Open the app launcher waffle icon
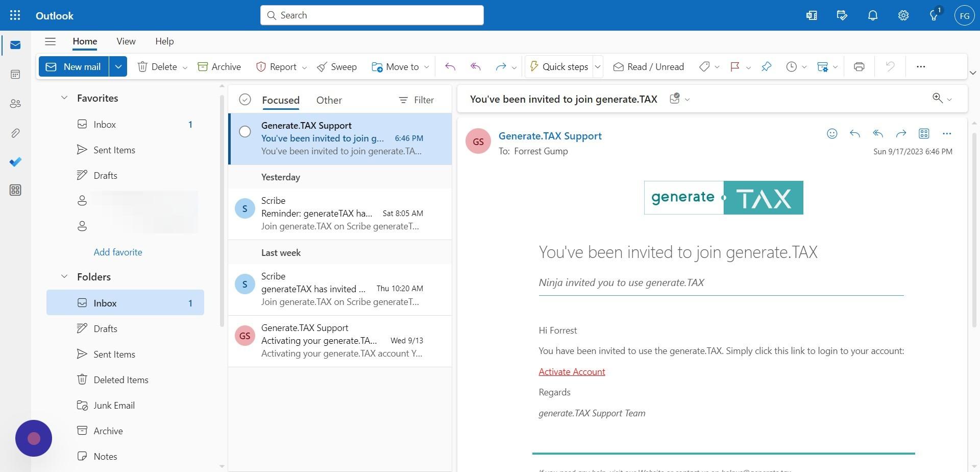The image size is (980, 472). [15, 15]
